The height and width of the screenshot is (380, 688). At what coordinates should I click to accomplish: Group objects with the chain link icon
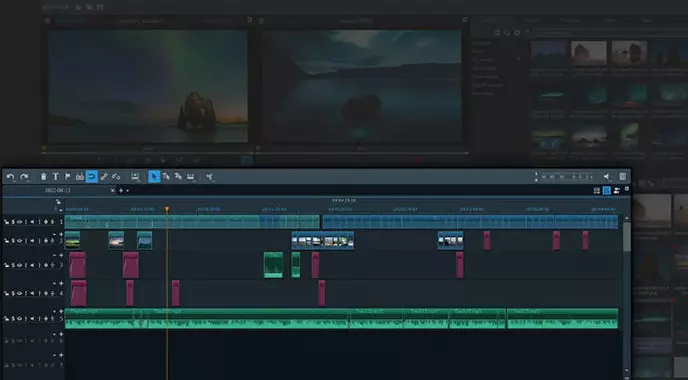pyautogui.click(x=104, y=177)
